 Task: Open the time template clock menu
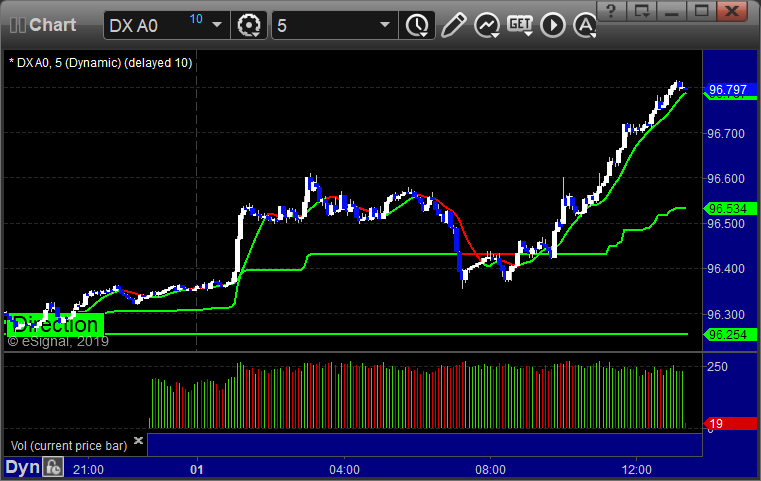417,25
